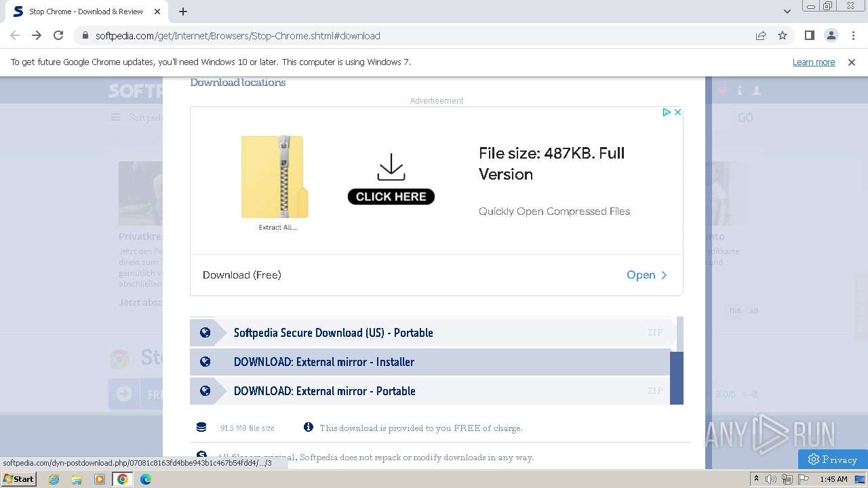
Task: Click the CLICK HERE ad button
Action: 391,197
